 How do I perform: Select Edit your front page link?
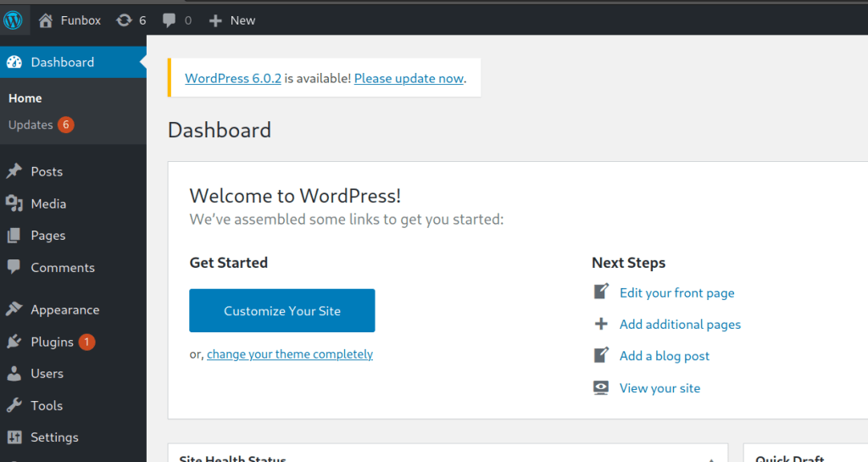click(676, 292)
